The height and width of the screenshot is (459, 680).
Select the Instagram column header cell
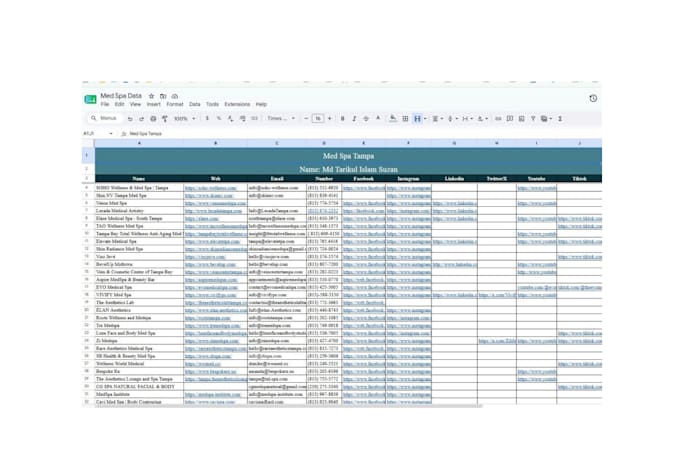(x=408, y=178)
